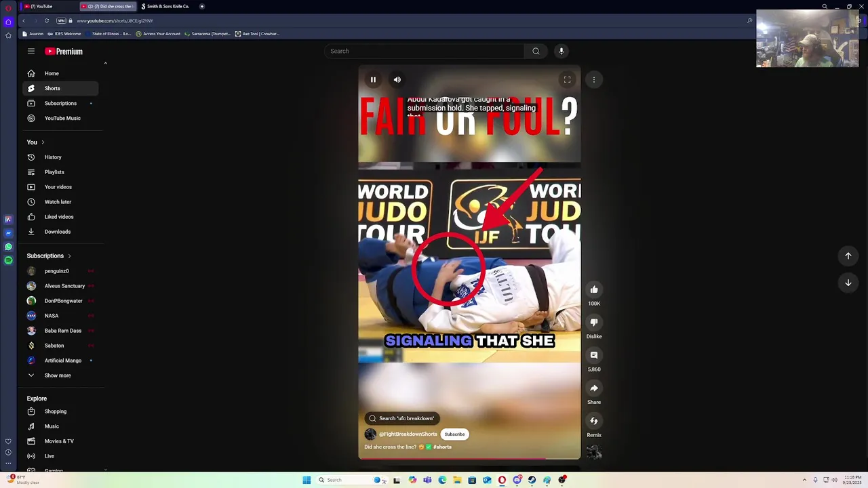Open the Asurion bookmark
868x488 pixels.
point(33,34)
